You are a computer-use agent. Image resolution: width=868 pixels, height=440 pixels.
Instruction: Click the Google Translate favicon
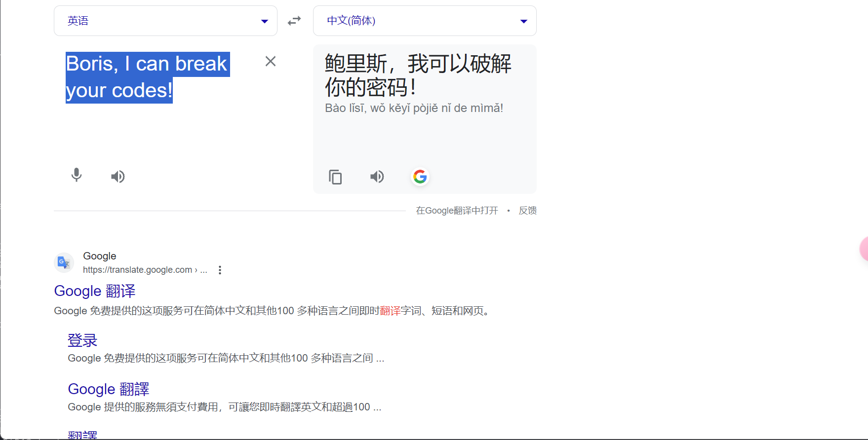(64, 262)
